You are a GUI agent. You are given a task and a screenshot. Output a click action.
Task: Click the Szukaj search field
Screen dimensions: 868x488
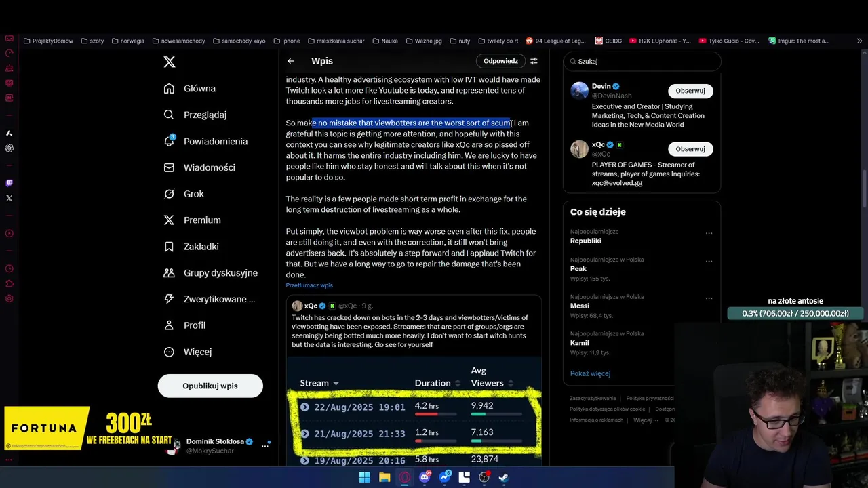(x=642, y=61)
